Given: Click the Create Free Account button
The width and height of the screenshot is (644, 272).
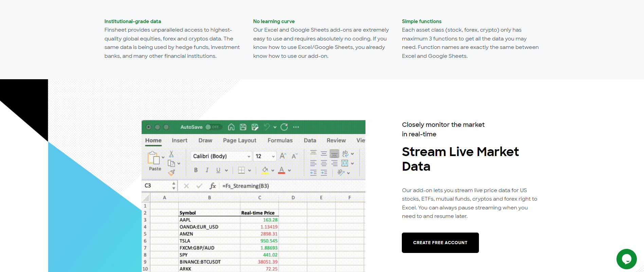Looking at the screenshot, I should pos(440,243).
